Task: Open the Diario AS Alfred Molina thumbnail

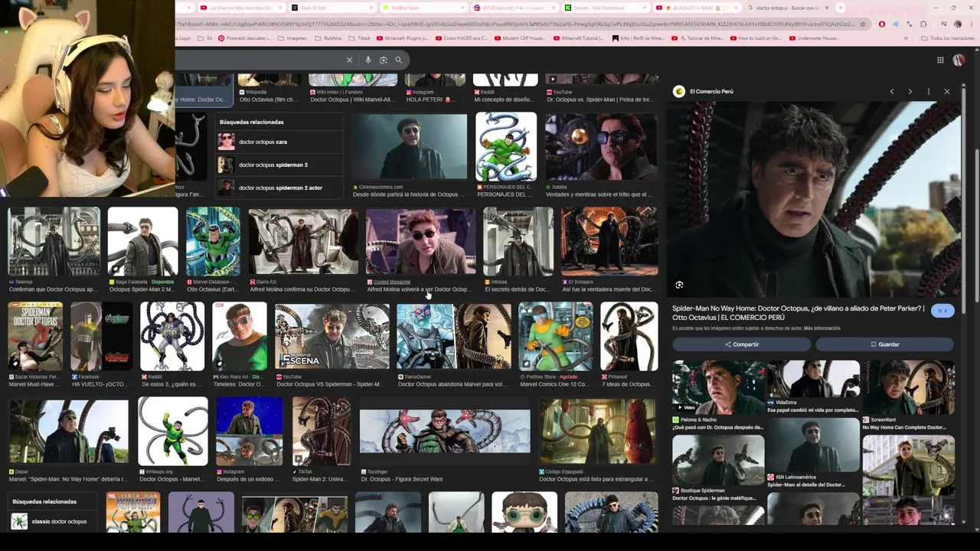Action: [303, 240]
